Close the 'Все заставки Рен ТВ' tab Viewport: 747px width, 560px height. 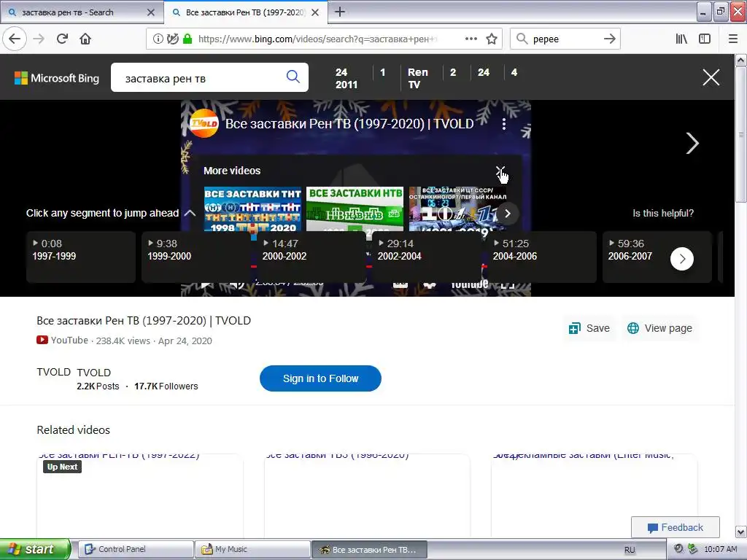pyautogui.click(x=315, y=12)
